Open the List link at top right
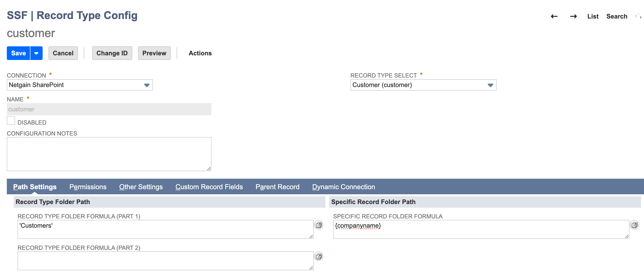 [593, 17]
